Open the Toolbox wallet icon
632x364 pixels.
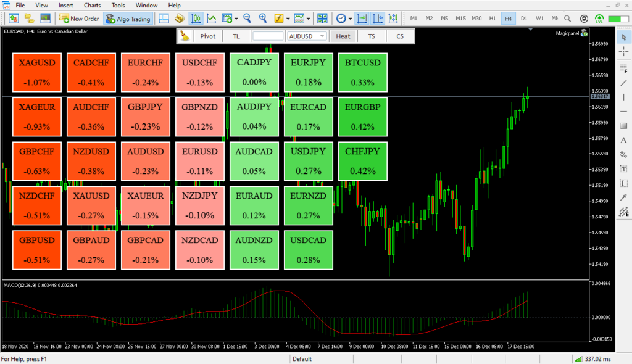(x=180, y=19)
